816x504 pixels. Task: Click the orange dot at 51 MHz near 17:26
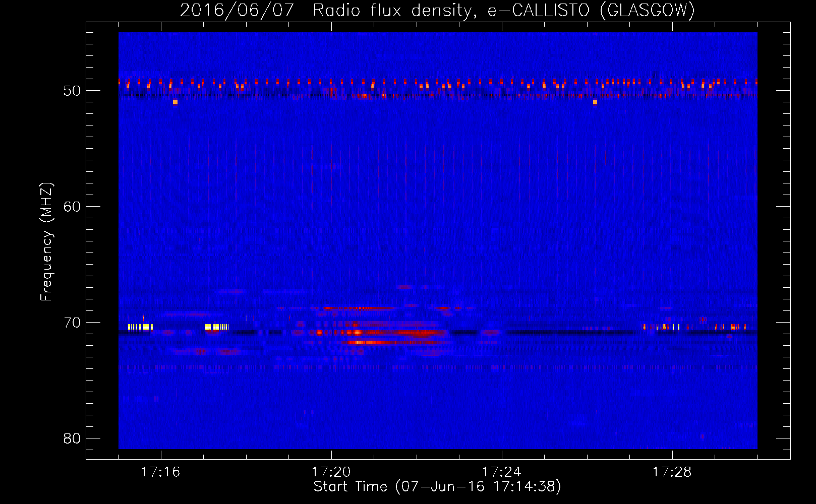(595, 102)
